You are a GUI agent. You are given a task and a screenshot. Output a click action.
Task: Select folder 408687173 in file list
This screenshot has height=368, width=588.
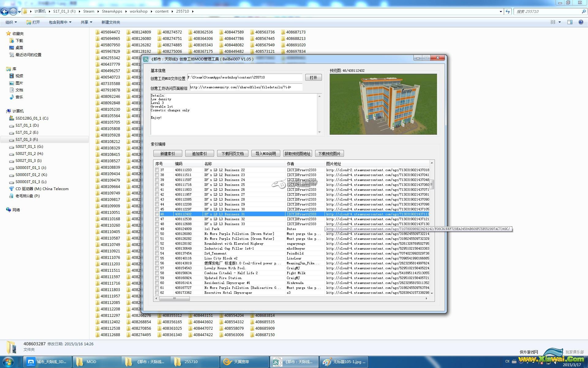pos(293,32)
